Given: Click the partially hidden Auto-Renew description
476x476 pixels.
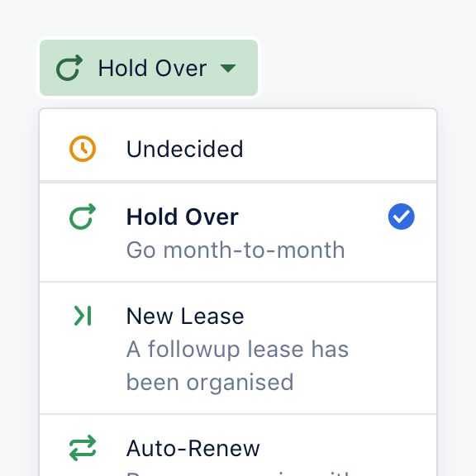Looking at the screenshot, I should (240, 474).
